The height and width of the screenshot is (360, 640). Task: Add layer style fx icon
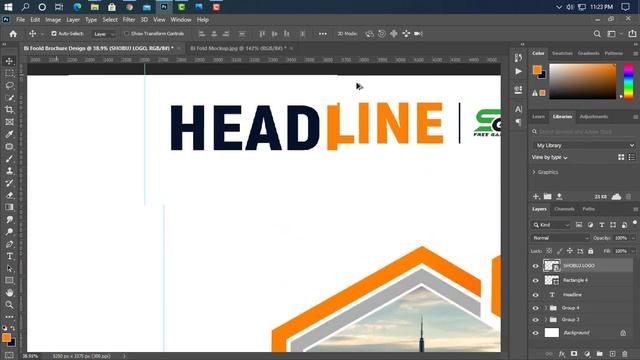pos(562,353)
